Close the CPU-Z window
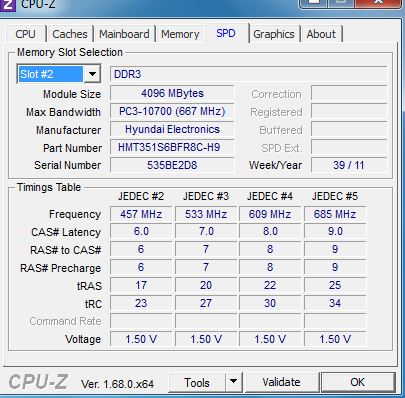This screenshot has height=398, width=405. coord(378,3)
